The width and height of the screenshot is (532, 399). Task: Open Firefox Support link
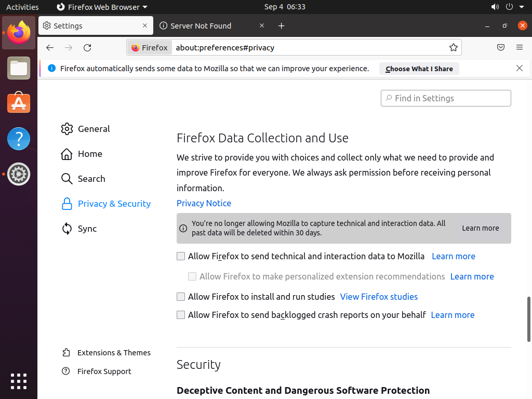[96, 371]
